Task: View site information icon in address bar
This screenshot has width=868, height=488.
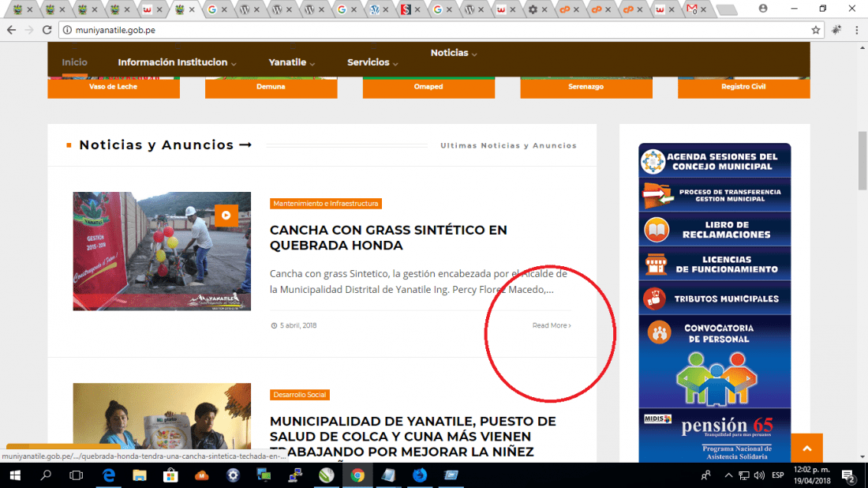Action: coord(67,30)
